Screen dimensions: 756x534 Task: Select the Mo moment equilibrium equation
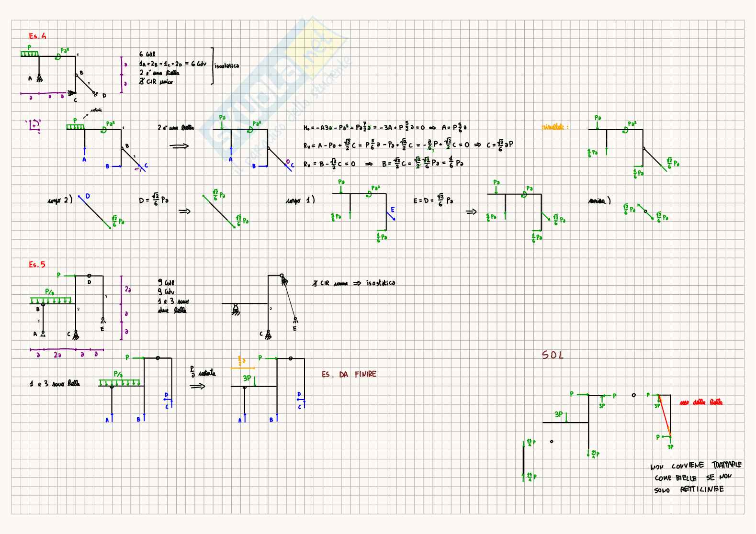(385, 127)
